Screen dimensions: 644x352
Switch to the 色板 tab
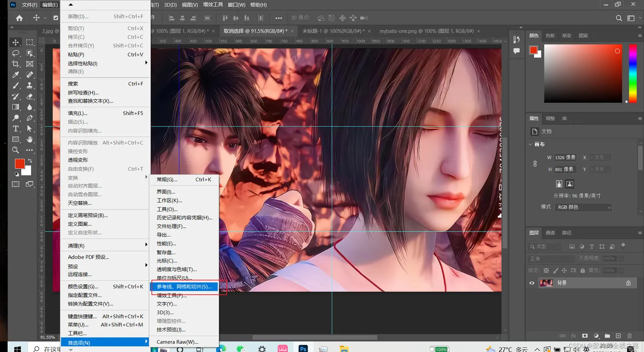[x=550, y=35]
